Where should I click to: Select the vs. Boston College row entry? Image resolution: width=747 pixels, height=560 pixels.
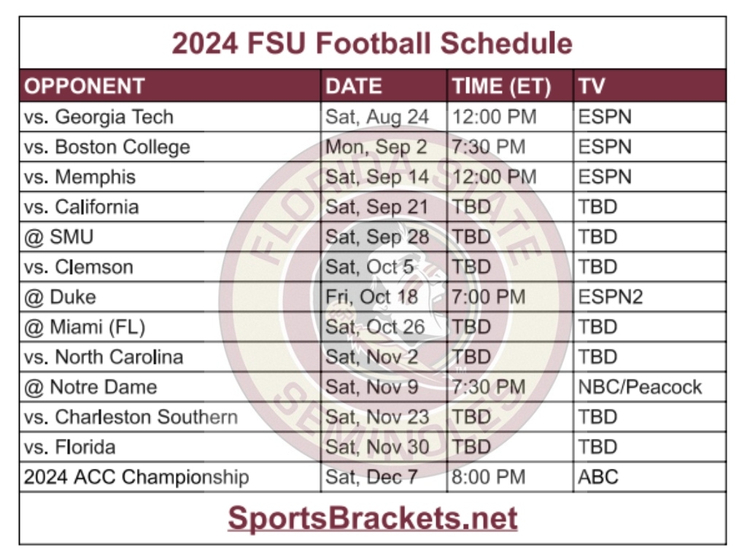tap(107, 147)
